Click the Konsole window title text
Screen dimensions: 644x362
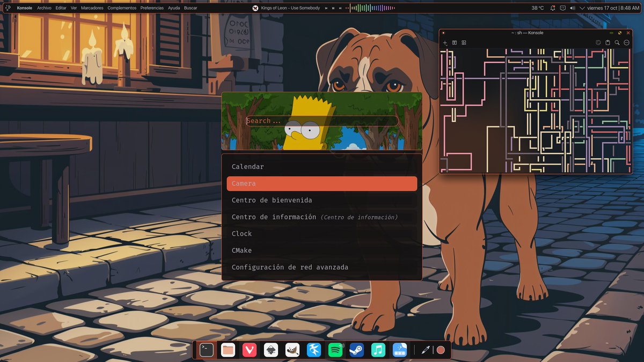pyautogui.click(x=527, y=33)
